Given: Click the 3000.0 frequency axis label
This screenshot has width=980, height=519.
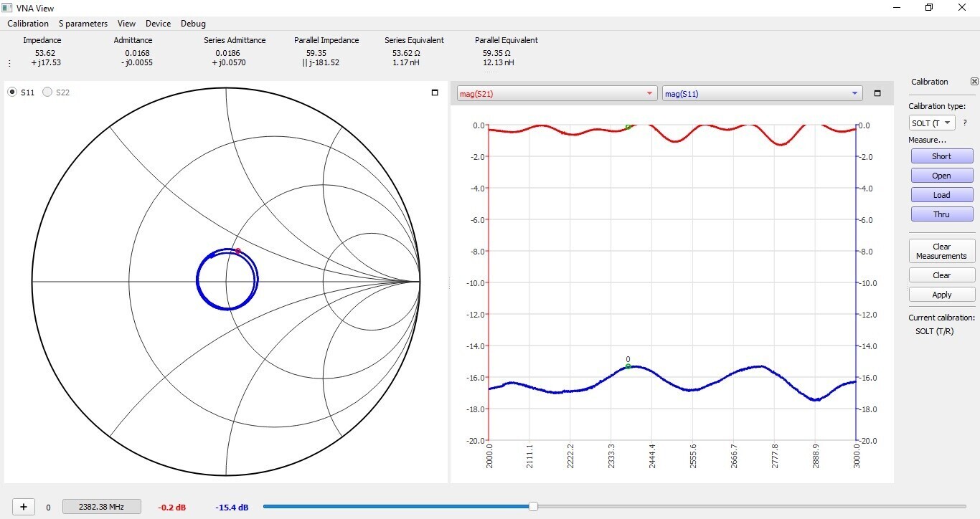Looking at the screenshot, I should 857,457.
